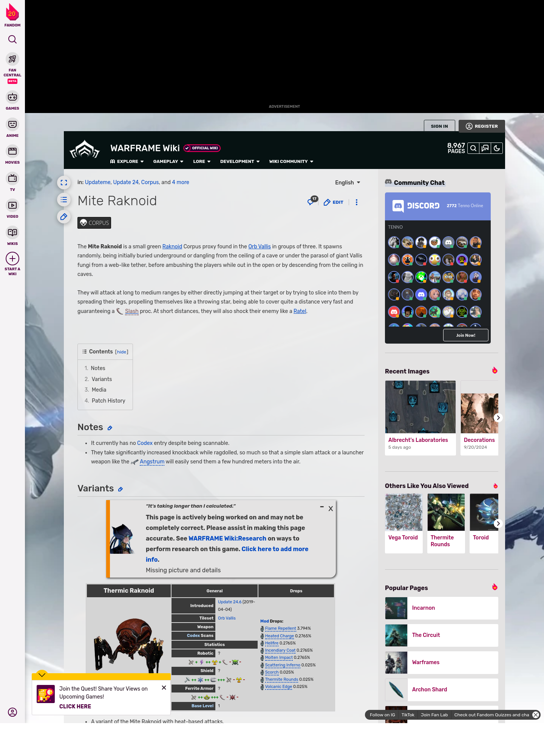Open the Anime sidebar icon
This screenshot has height=756, width=544.
(12, 124)
